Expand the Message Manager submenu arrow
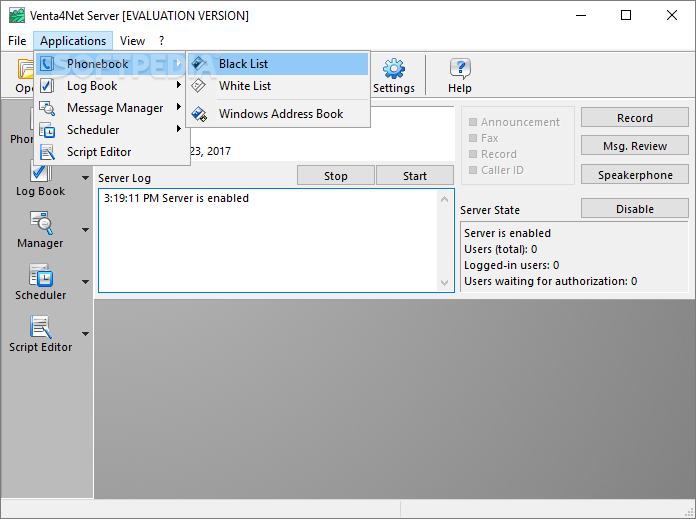This screenshot has width=696, height=519. 178,107
